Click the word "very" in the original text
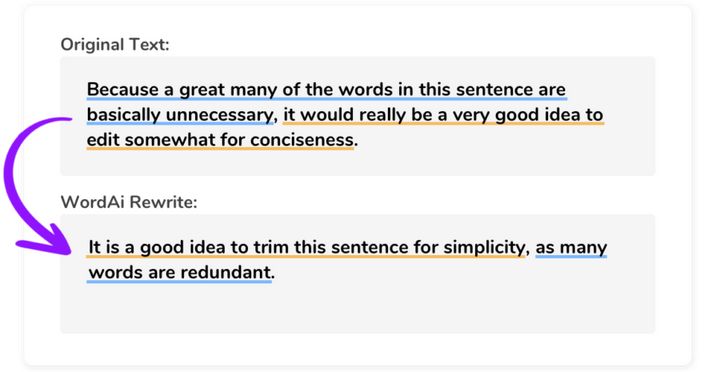720x372 pixels. tap(469, 115)
